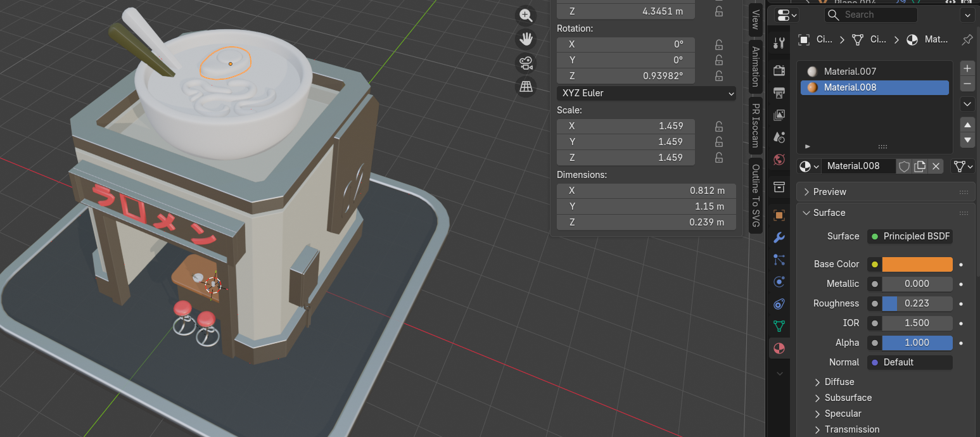
Task: Toggle fake user shield for Material.008
Action: pos(904,166)
